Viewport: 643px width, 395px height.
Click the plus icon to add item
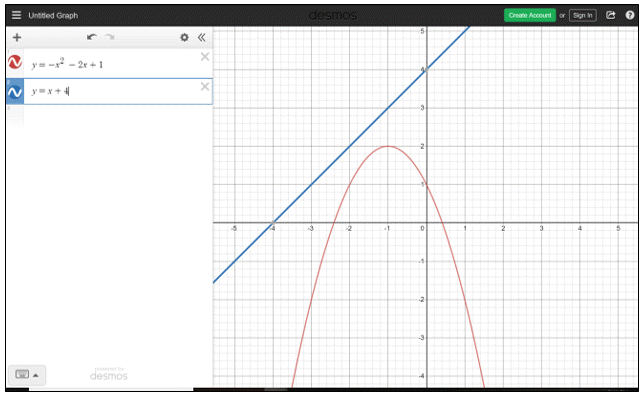(x=17, y=38)
